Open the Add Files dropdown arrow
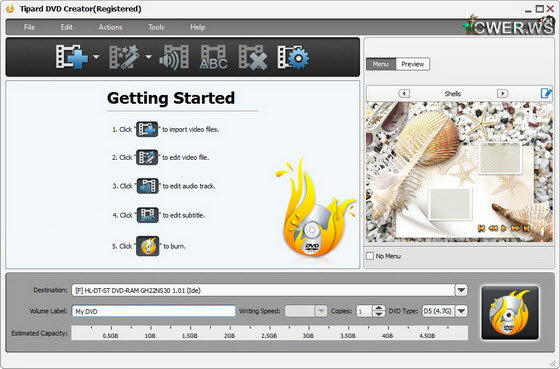Image resolution: width=560 pixels, height=369 pixels. click(x=96, y=56)
